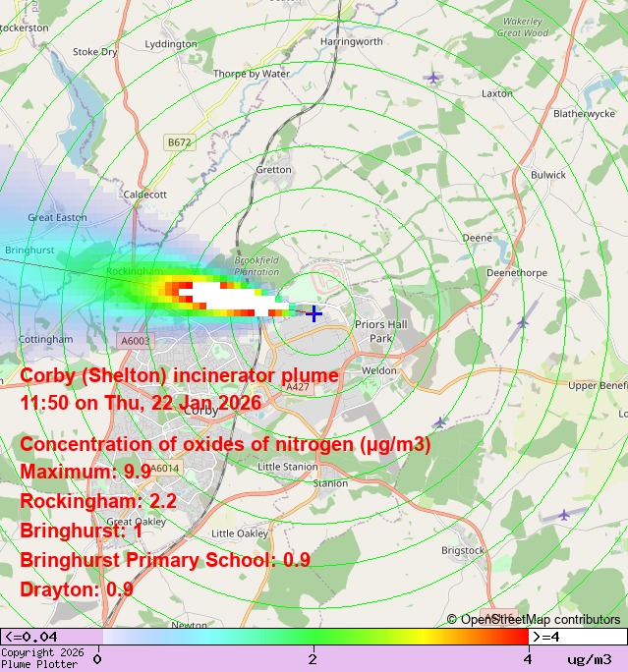Click the red end of colour scale
Screen dimensions: 628x672
511,637
